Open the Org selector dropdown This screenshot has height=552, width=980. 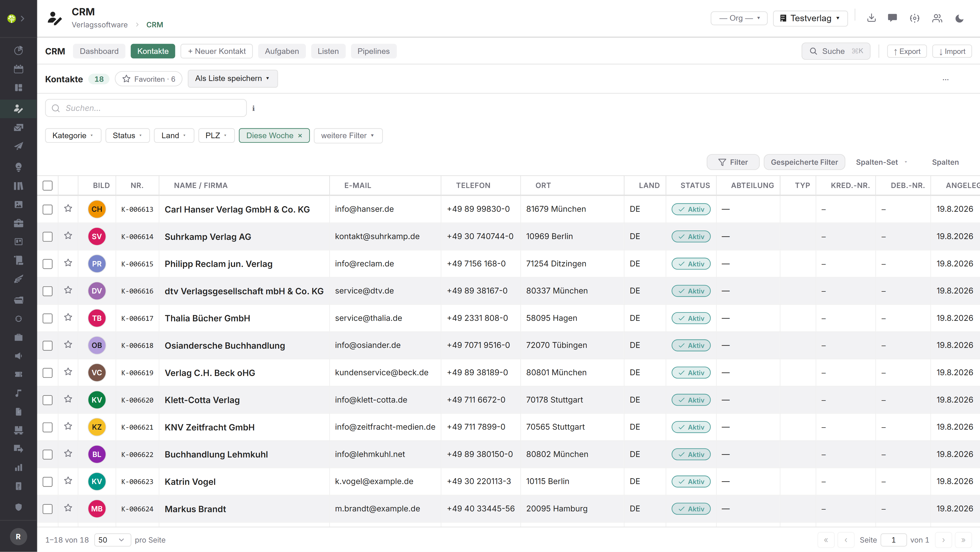(x=738, y=18)
